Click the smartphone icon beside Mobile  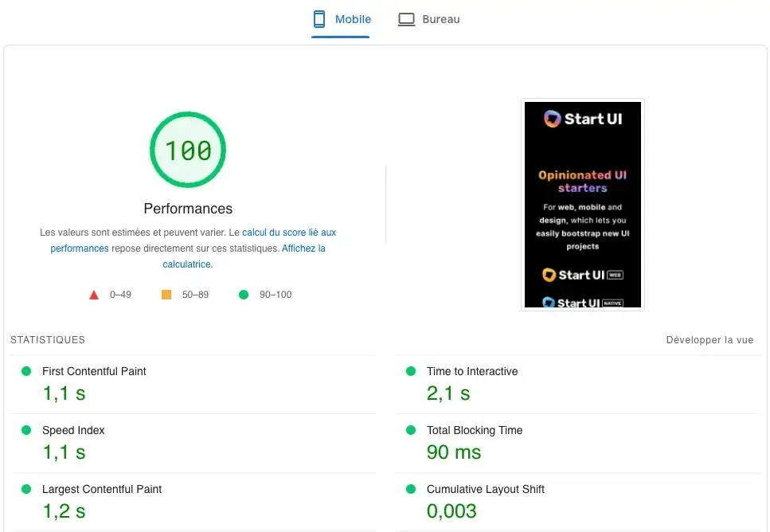coord(319,18)
